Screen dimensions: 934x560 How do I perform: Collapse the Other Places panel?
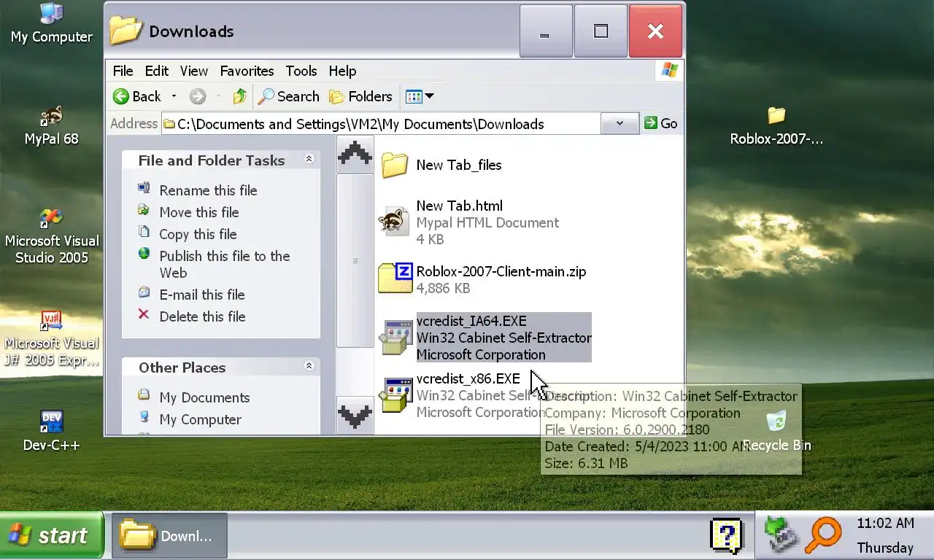tap(309, 366)
